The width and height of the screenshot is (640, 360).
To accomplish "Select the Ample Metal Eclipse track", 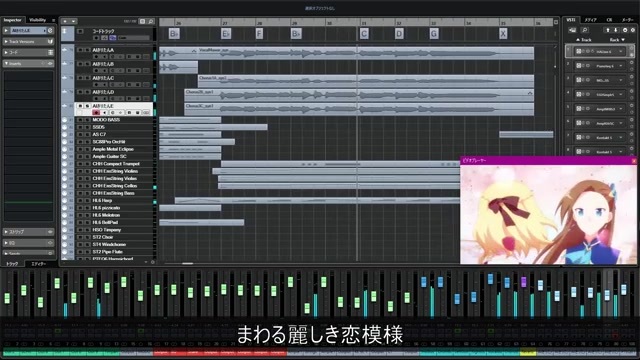I will [x=113, y=149].
